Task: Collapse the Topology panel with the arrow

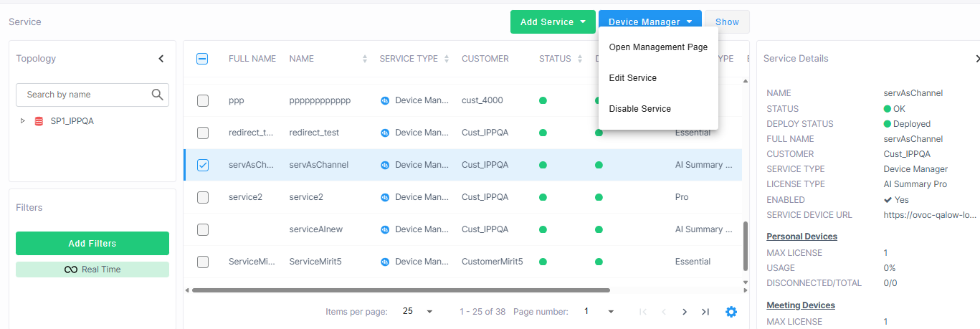Action: [161, 59]
